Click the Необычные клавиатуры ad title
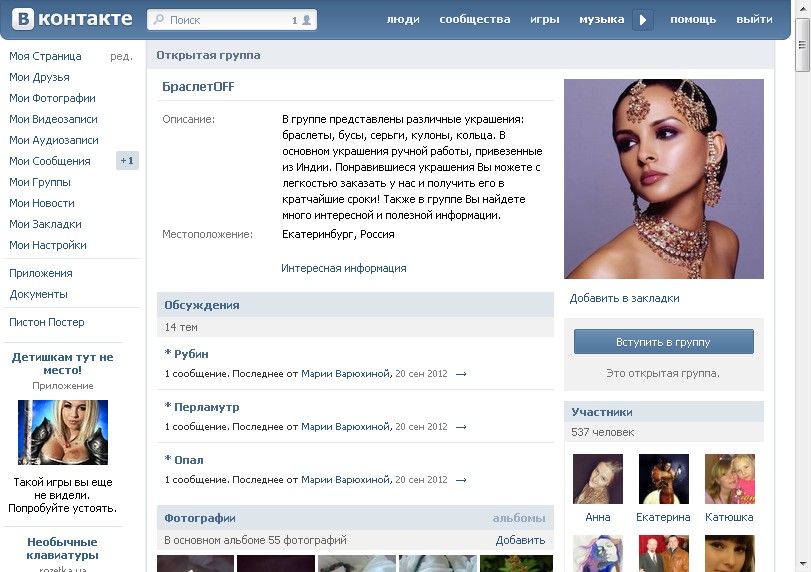811x572 pixels. tap(63, 549)
